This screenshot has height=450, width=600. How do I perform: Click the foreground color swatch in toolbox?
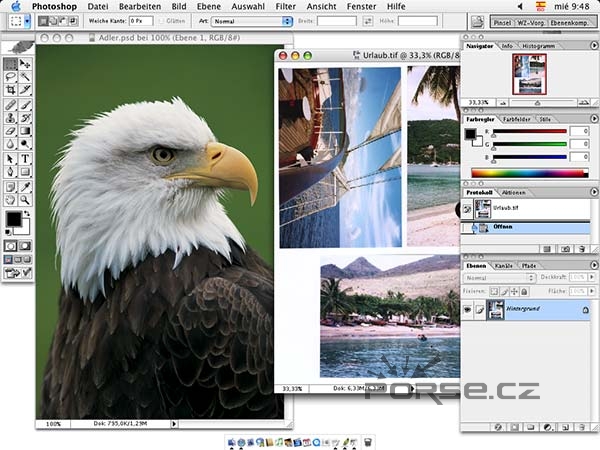tap(13, 219)
